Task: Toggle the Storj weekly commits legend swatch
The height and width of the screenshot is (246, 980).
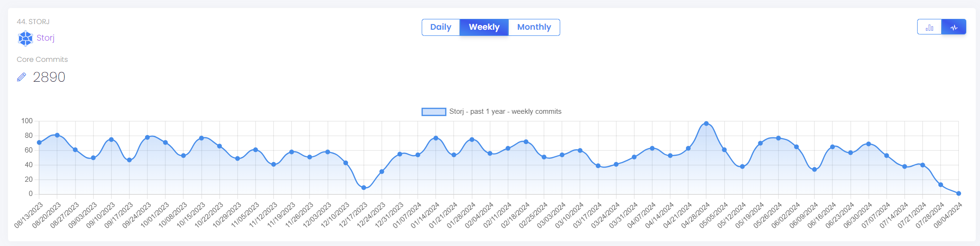Action: 434,112
